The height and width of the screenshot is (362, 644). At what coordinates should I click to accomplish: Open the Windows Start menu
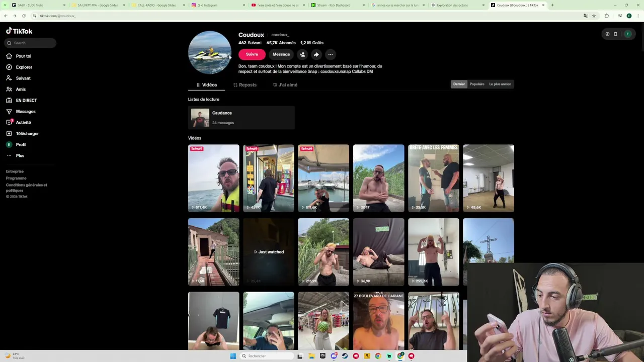tap(233, 356)
